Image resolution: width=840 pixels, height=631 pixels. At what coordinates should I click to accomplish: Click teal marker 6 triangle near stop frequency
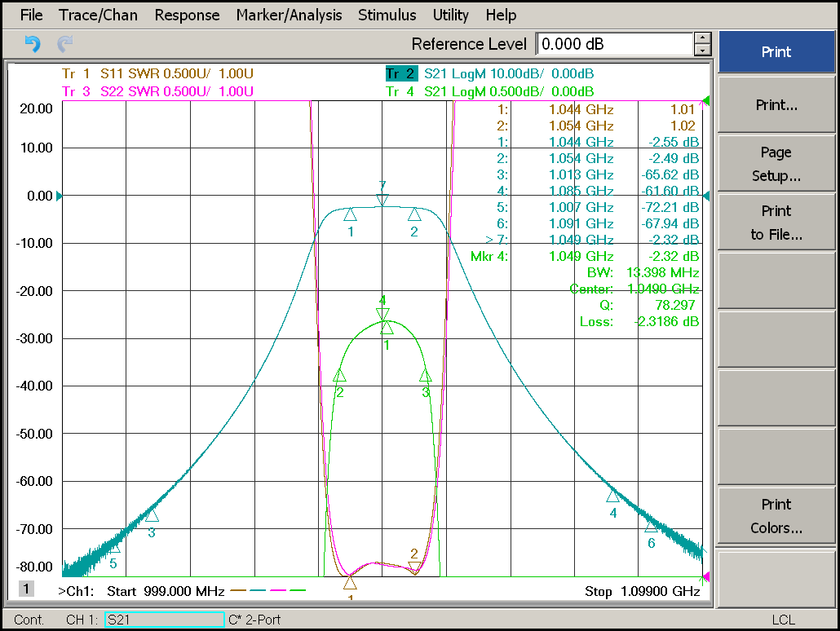[651, 527]
